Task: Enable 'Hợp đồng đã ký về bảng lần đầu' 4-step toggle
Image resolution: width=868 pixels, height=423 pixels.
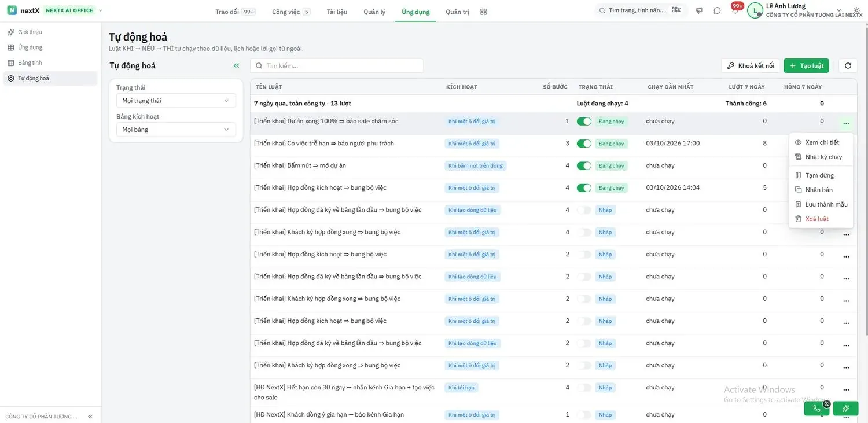Action: pyautogui.click(x=584, y=210)
